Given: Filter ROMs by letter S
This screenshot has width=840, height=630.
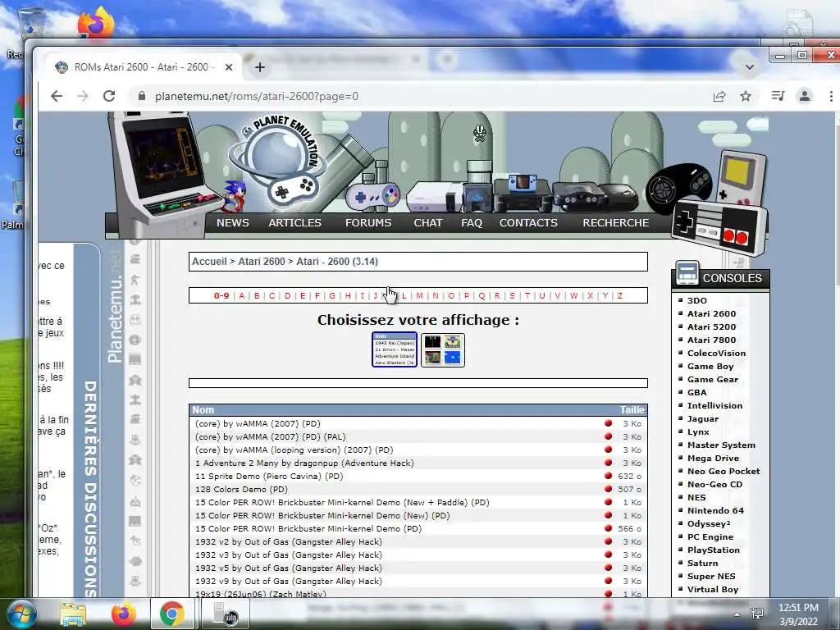Looking at the screenshot, I should (512, 295).
